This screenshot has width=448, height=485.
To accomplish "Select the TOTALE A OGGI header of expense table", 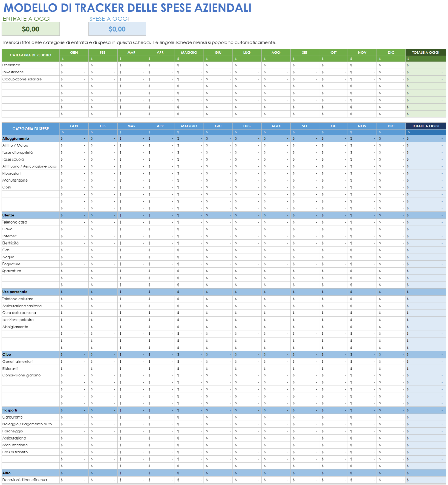I will point(425,126).
